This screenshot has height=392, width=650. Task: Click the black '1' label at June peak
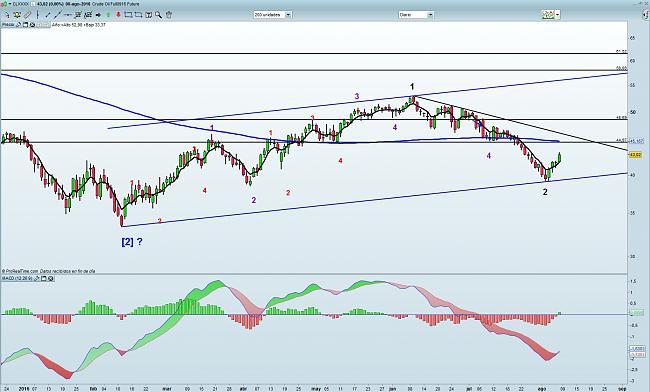(412, 87)
